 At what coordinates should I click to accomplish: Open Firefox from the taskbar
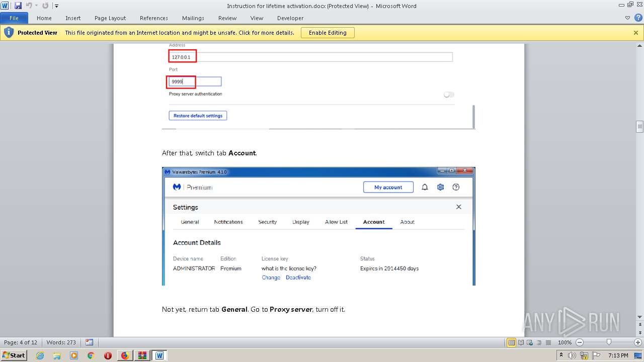tap(125, 355)
